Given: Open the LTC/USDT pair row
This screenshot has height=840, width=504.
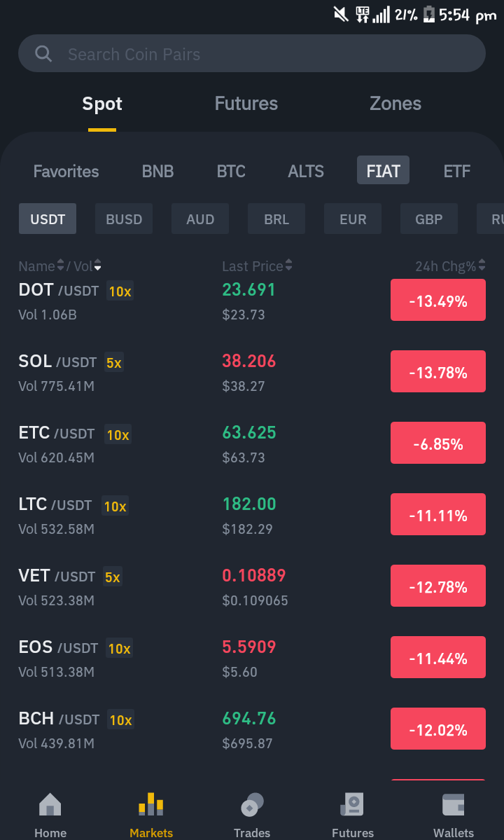Looking at the screenshot, I should [x=252, y=515].
